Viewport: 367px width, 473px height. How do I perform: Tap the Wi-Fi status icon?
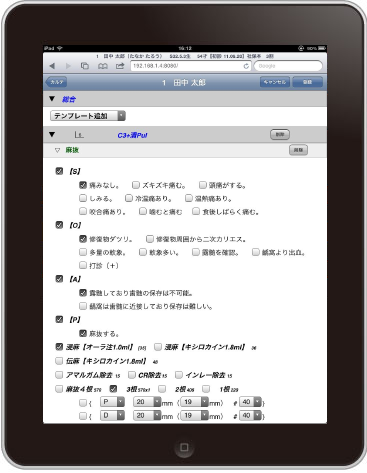60,48
